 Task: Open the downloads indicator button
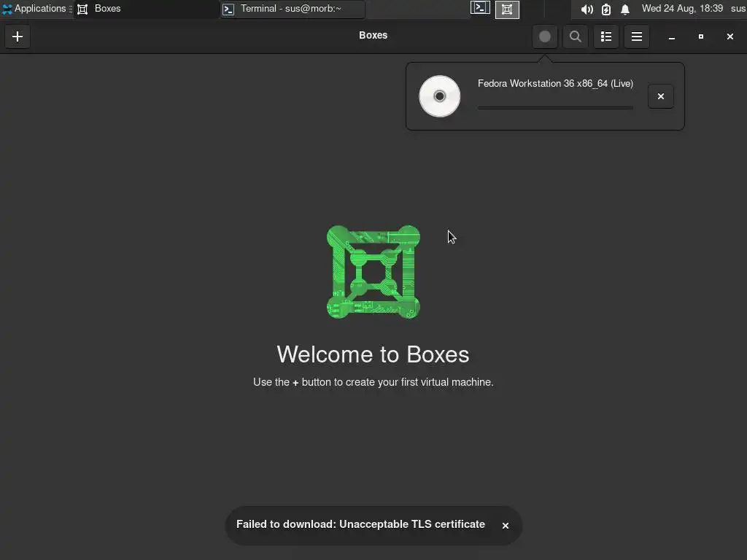[x=544, y=36]
